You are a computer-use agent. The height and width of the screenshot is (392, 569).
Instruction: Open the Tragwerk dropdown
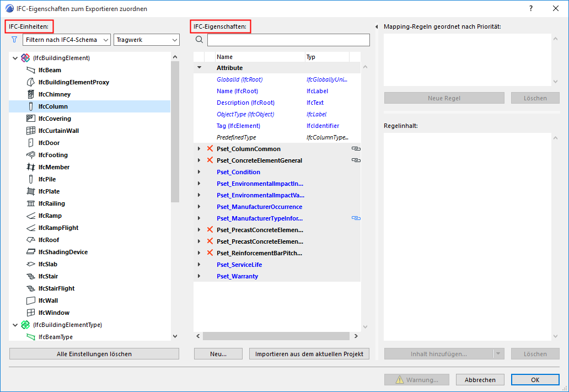point(147,40)
